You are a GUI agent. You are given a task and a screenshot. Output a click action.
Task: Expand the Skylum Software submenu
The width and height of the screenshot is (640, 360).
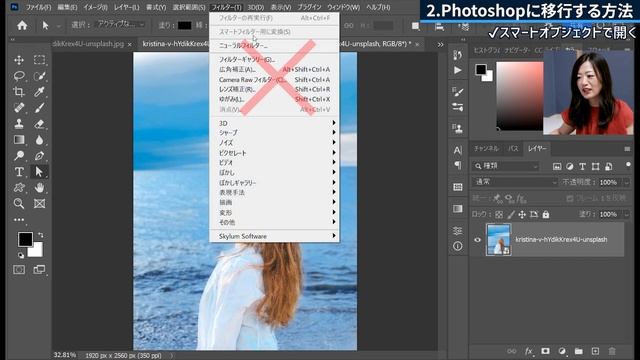[x=274, y=236]
